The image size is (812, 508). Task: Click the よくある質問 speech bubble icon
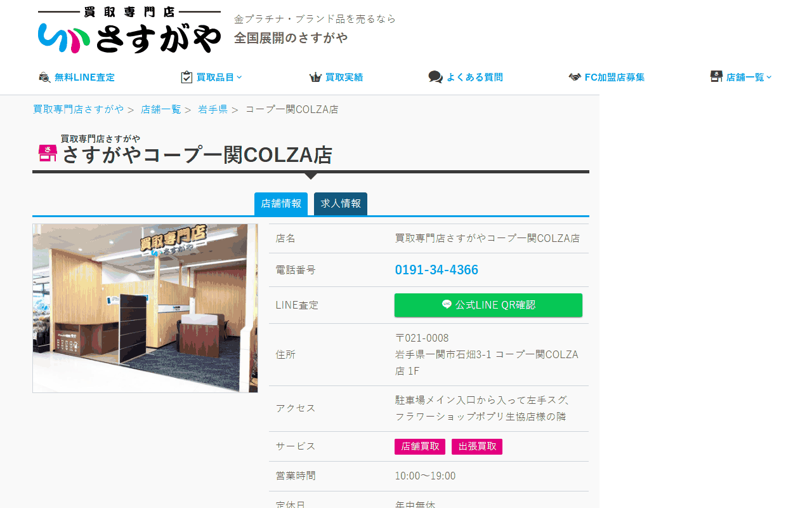click(x=435, y=77)
